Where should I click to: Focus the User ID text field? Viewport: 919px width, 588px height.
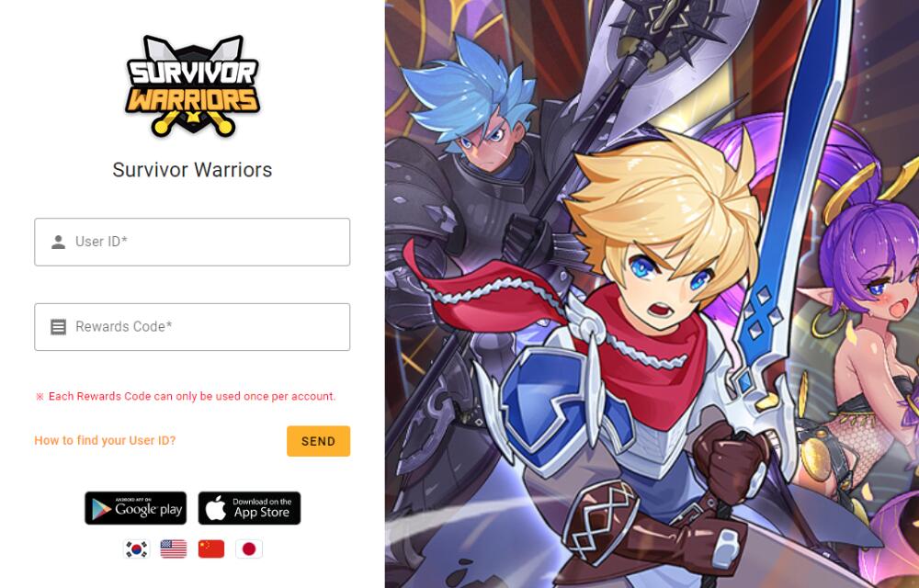tap(192, 242)
